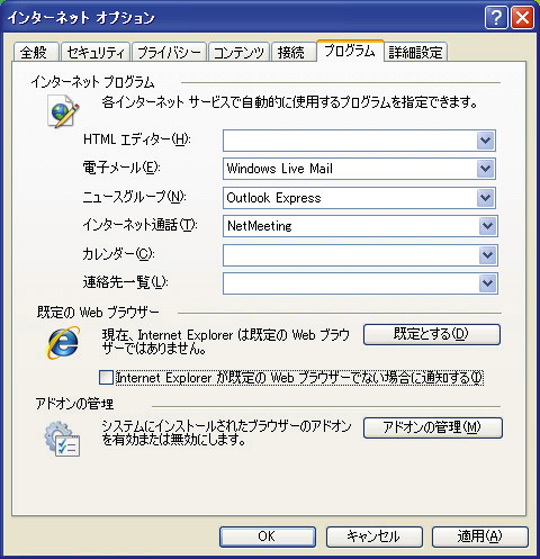
Task: Expand the HTML エディター dropdown
Action: 485,140
